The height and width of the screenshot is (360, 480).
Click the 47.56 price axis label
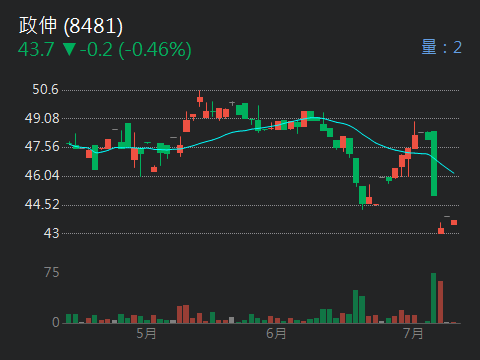(42, 147)
